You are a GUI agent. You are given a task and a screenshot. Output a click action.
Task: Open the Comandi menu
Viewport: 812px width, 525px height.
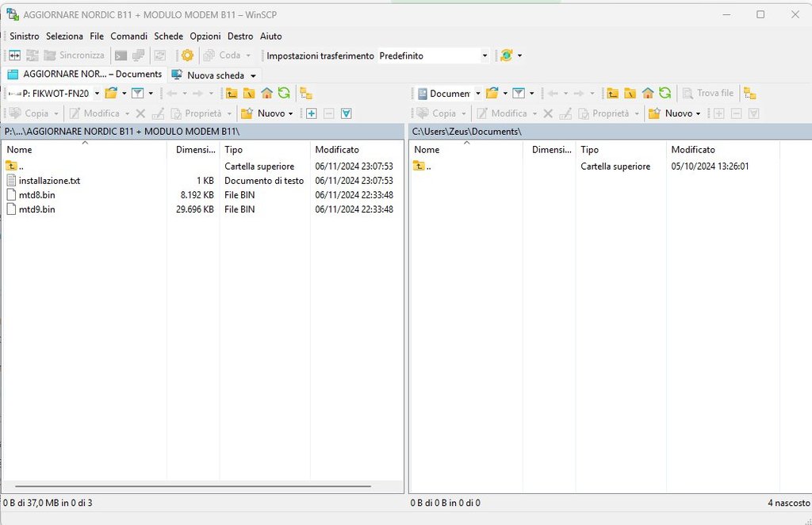tap(128, 36)
